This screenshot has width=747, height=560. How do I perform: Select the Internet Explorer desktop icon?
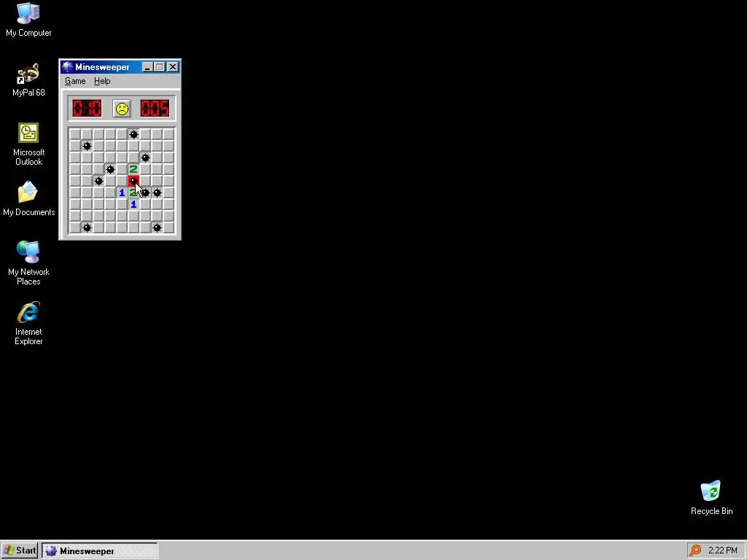point(28,323)
